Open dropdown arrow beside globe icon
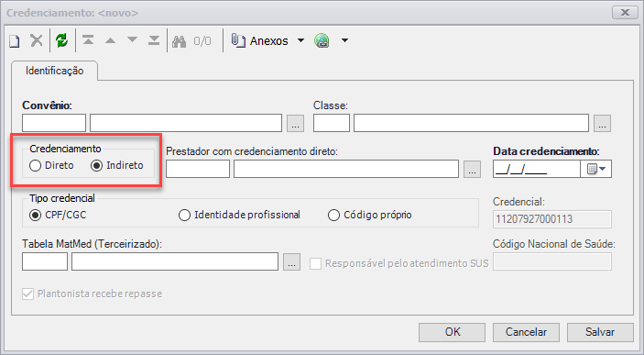The image size is (644, 355). (345, 40)
